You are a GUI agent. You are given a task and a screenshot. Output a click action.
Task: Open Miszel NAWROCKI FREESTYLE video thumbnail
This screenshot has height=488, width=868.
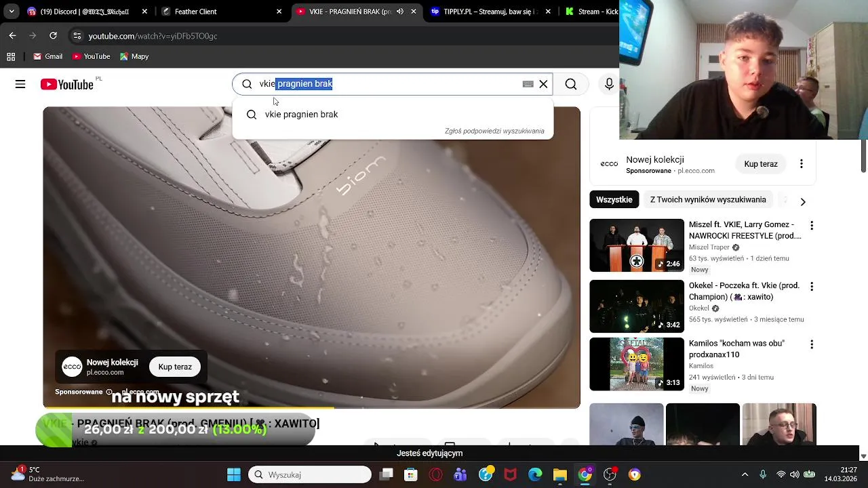click(637, 245)
